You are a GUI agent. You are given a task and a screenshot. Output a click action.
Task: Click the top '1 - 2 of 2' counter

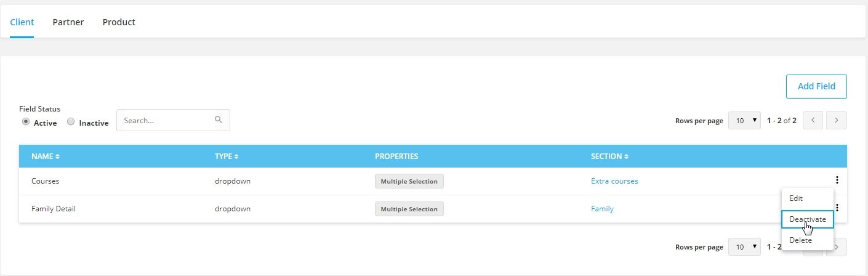[x=782, y=121]
